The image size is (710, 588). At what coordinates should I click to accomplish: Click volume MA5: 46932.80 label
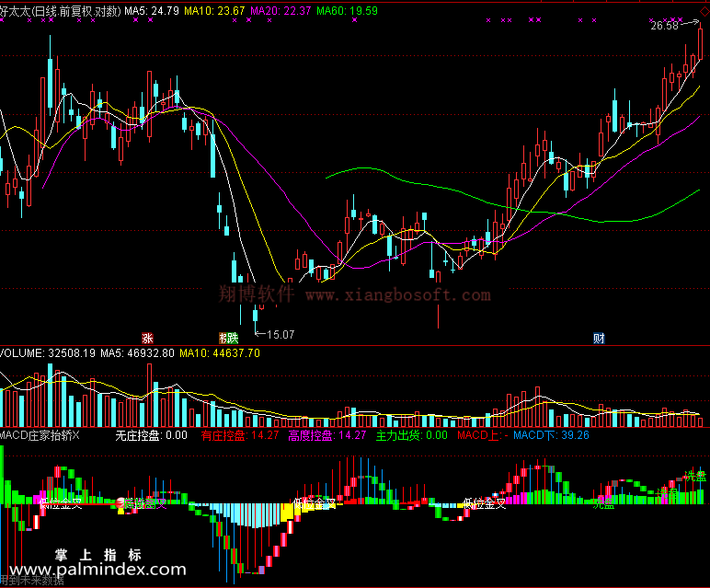click(x=137, y=352)
